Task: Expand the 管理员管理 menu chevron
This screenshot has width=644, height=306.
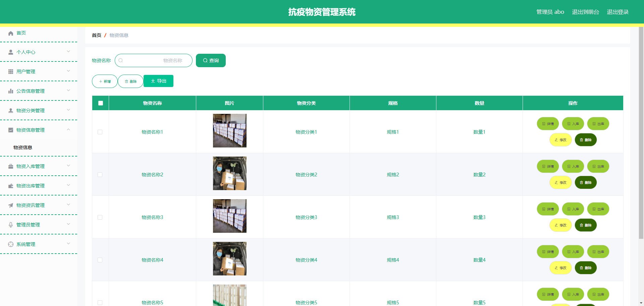Action: (x=68, y=224)
